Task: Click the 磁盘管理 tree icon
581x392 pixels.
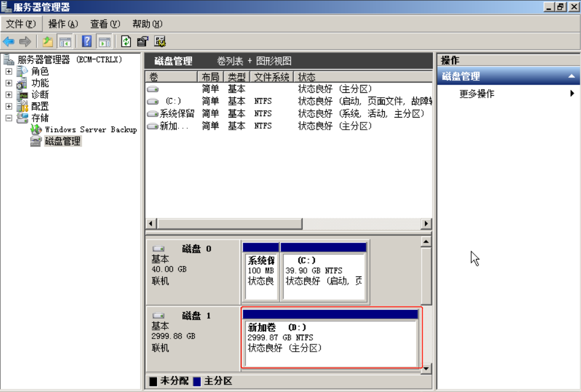Action: [36, 141]
